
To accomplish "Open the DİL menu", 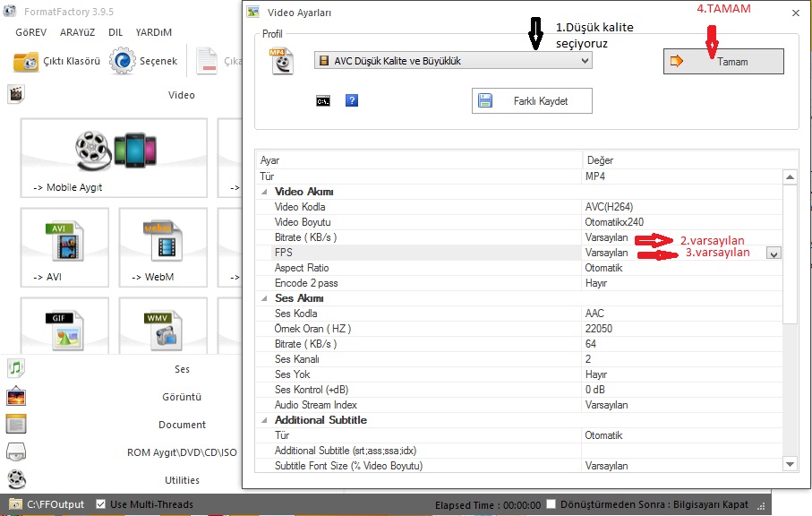I will coord(115,32).
